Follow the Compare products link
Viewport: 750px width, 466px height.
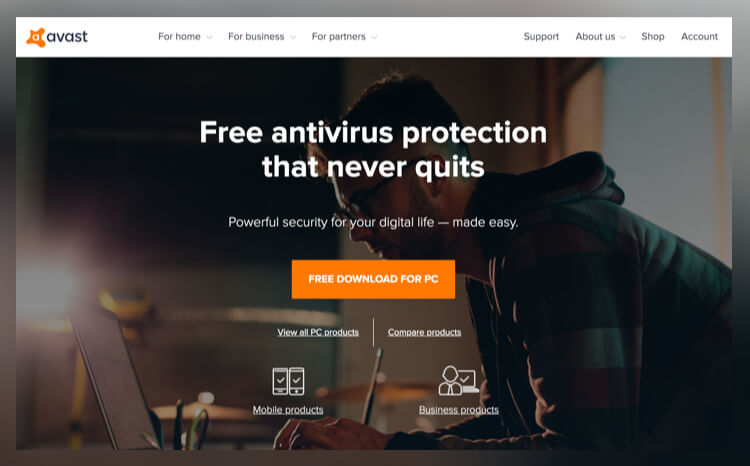pyautogui.click(x=424, y=332)
